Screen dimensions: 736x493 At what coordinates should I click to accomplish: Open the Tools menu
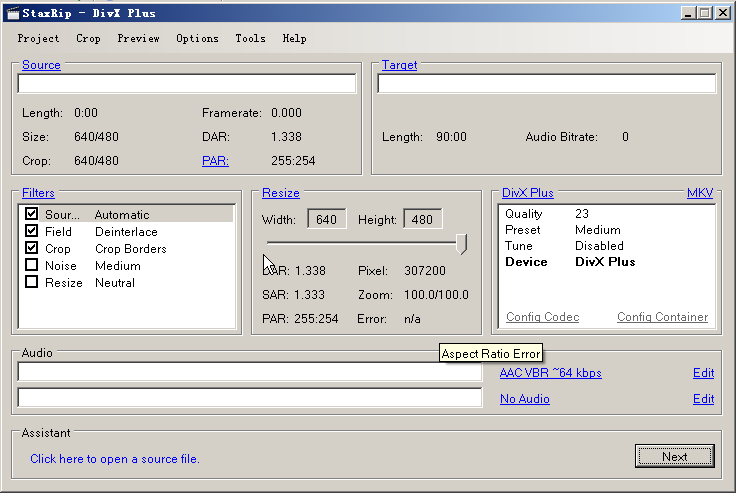(250, 39)
